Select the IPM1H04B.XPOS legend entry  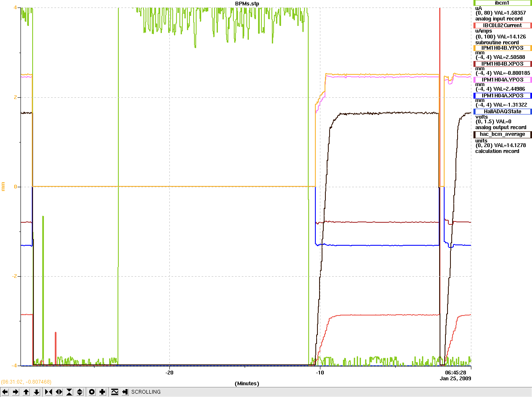[x=502, y=64]
